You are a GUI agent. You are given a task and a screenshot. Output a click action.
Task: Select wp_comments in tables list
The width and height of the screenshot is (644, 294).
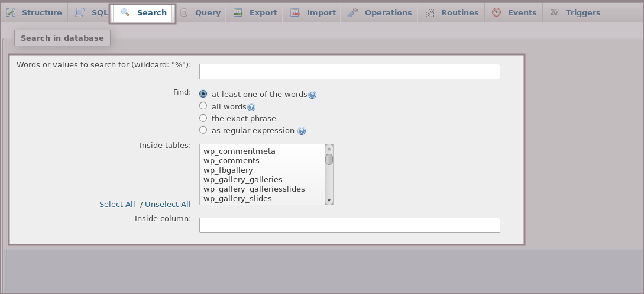pos(231,160)
